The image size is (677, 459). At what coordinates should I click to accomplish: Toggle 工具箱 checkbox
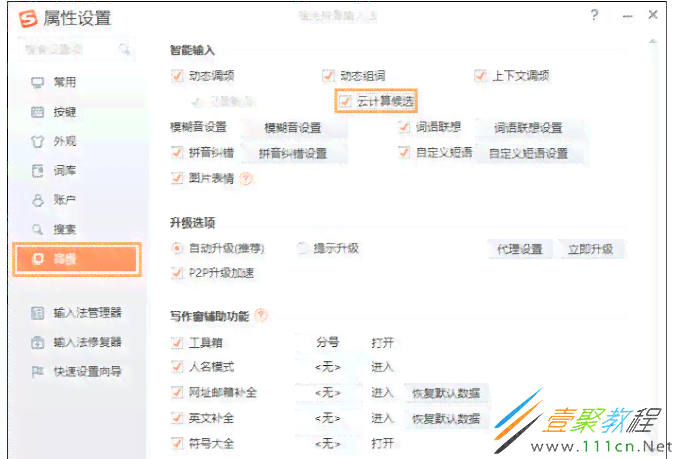click(177, 342)
